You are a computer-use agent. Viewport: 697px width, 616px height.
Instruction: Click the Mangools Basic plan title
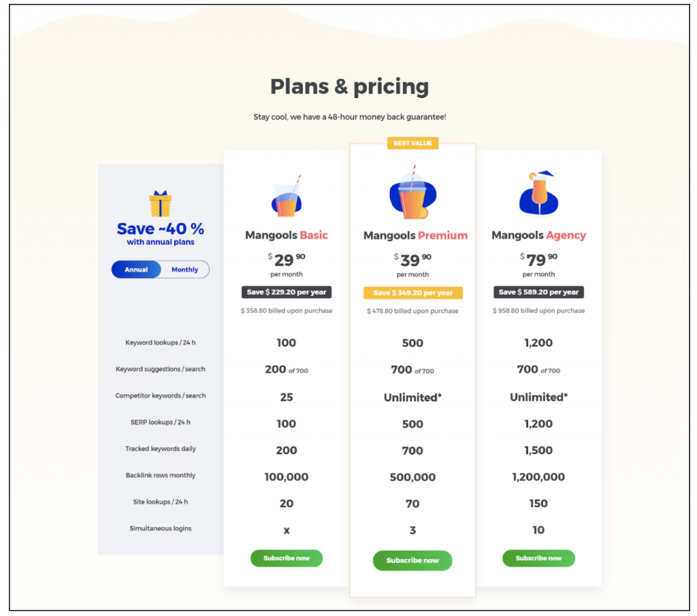(287, 236)
